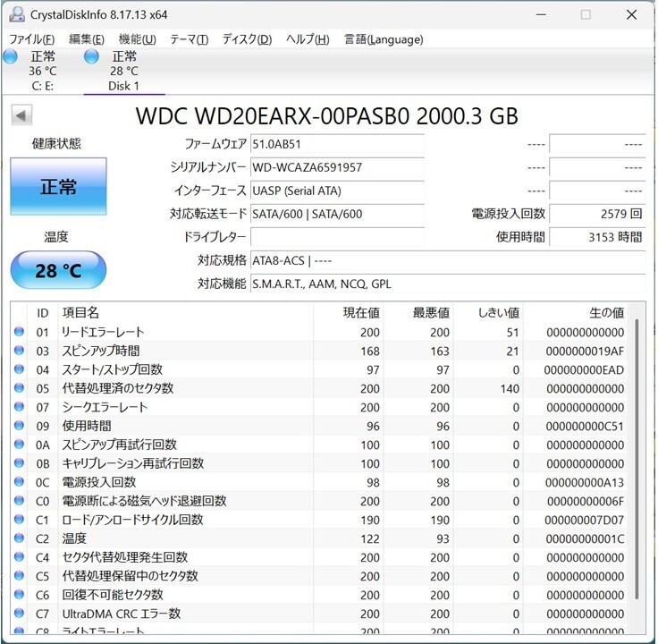Open the ヘルプ(H) menu
The width and height of the screenshot is (658, 644).
pos(308,39)
